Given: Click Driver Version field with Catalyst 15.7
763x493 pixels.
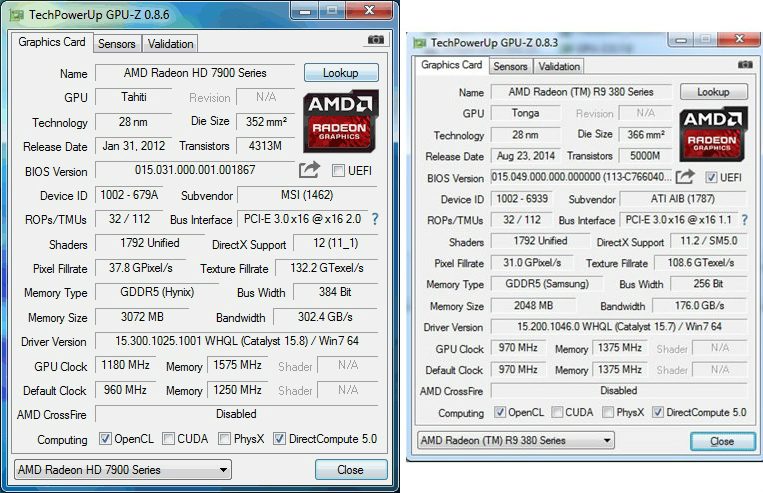Looking at the screenshot, I should (x=619, y=327).
